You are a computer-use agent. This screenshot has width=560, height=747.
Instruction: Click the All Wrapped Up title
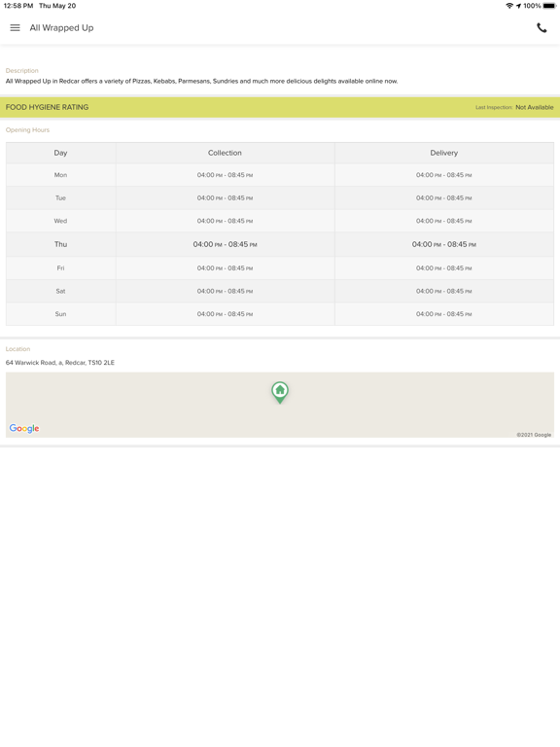point(62,27)
